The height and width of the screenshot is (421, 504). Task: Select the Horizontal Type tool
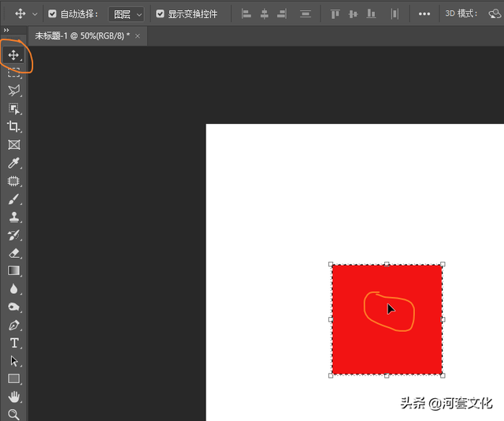click(x=14, y=343)
